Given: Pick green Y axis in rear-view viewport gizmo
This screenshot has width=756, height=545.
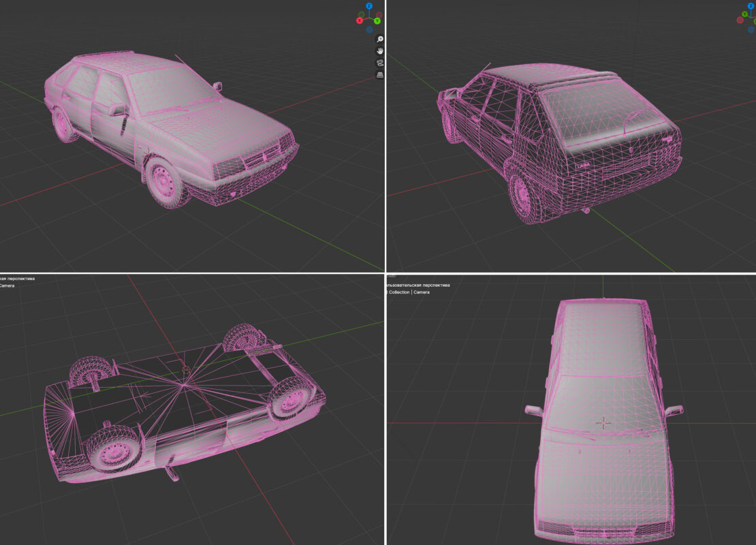Looking at the screenshot, I should pos(745,14).
